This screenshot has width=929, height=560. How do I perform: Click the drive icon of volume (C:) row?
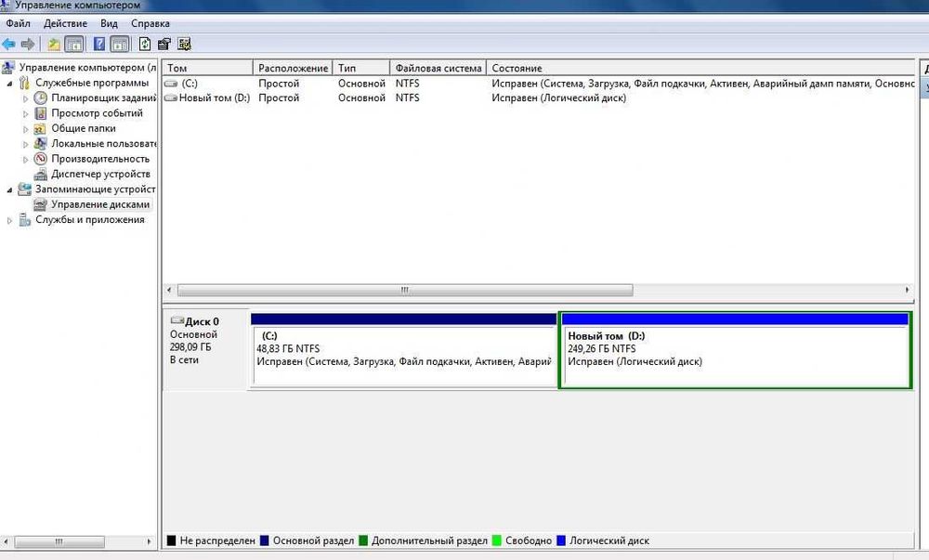(171, 84)
